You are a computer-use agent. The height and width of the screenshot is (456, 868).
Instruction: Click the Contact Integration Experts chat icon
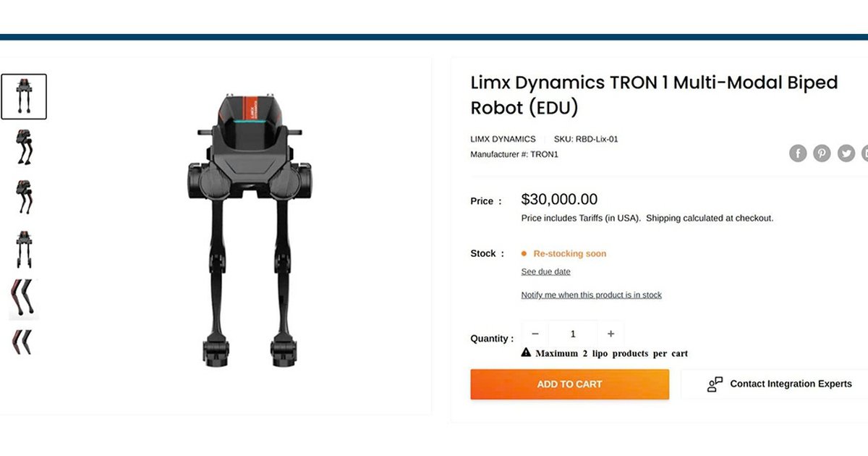[x=715, y=384]
